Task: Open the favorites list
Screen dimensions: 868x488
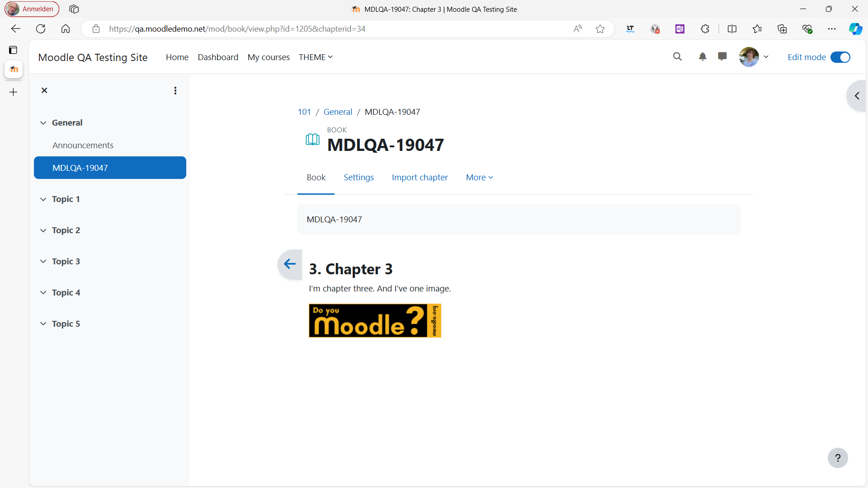Action: pyautogui.click(x=757, y=29)
